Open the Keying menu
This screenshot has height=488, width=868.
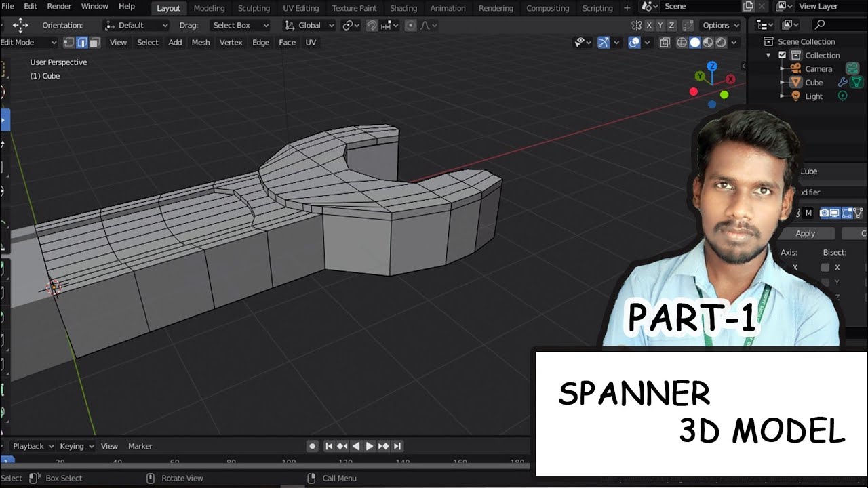point(76,446)
